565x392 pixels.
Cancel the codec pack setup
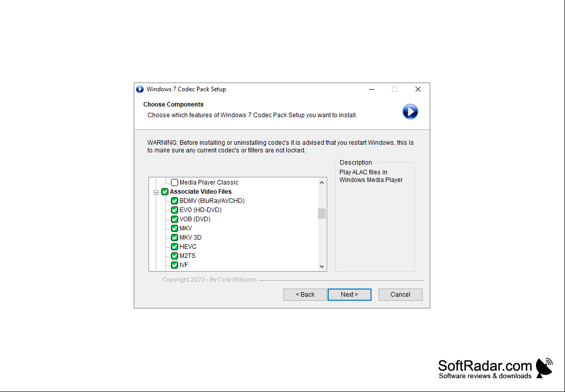tap(400, 295)
